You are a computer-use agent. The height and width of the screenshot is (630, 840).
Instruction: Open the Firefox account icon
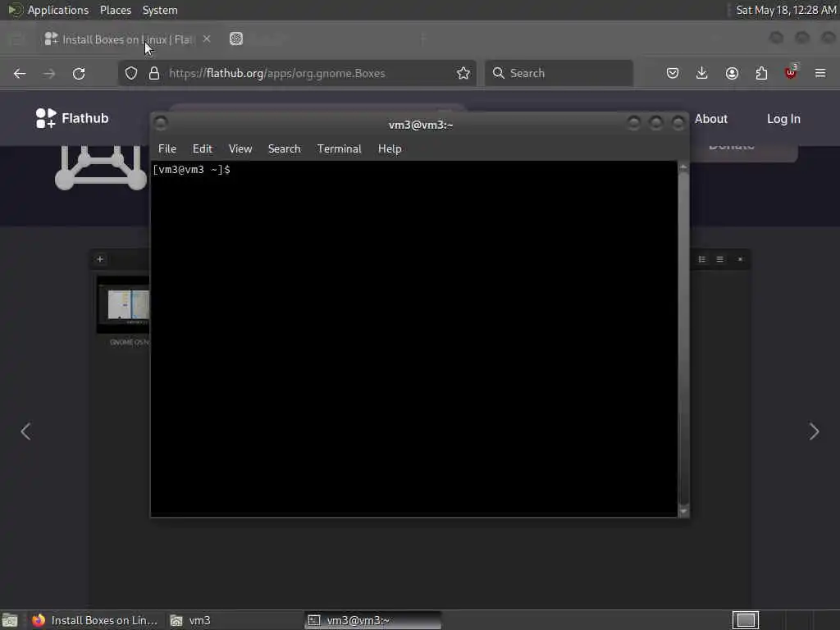click(732, 73)
